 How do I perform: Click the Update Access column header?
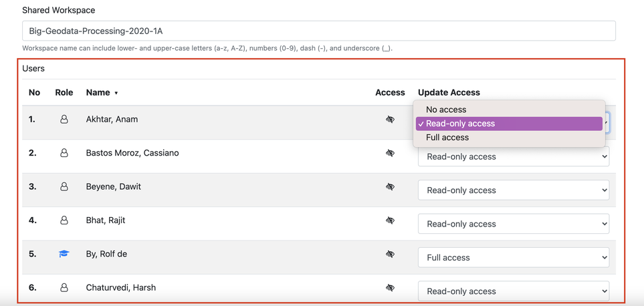(449, 93)
